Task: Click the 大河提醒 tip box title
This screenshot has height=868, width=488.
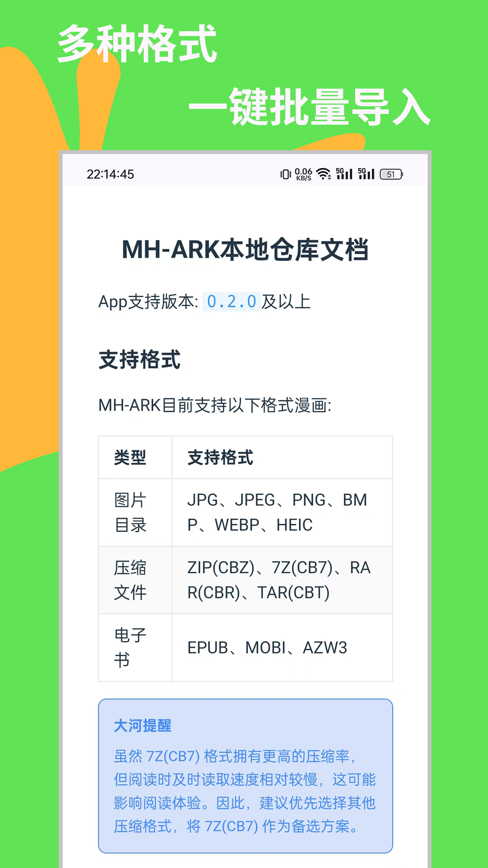Action: click(142, 726)
